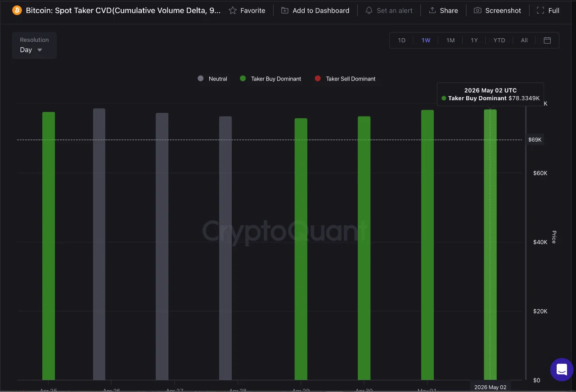Click the Set an alert label
This screenshot has height=392, width=576.
[x=395, y=10]
